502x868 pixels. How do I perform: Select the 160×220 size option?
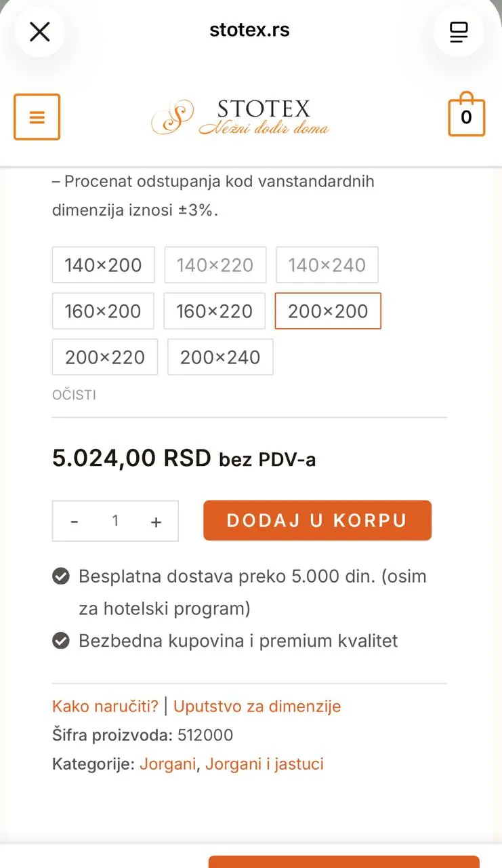(215, 311)
